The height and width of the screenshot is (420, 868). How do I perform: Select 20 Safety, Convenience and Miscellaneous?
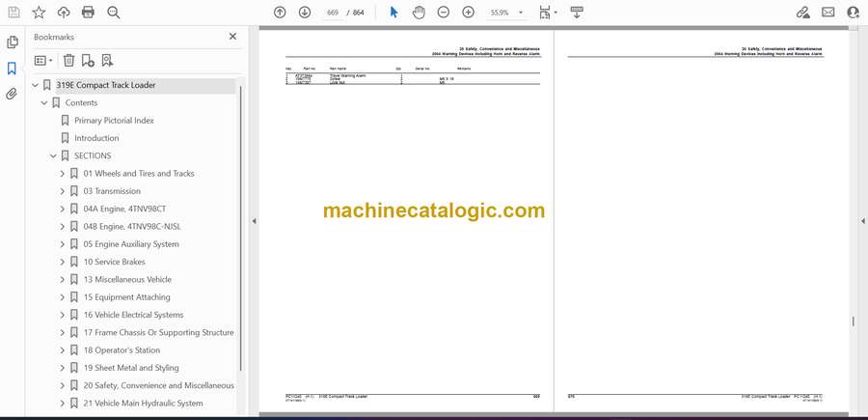click(159, 385)
